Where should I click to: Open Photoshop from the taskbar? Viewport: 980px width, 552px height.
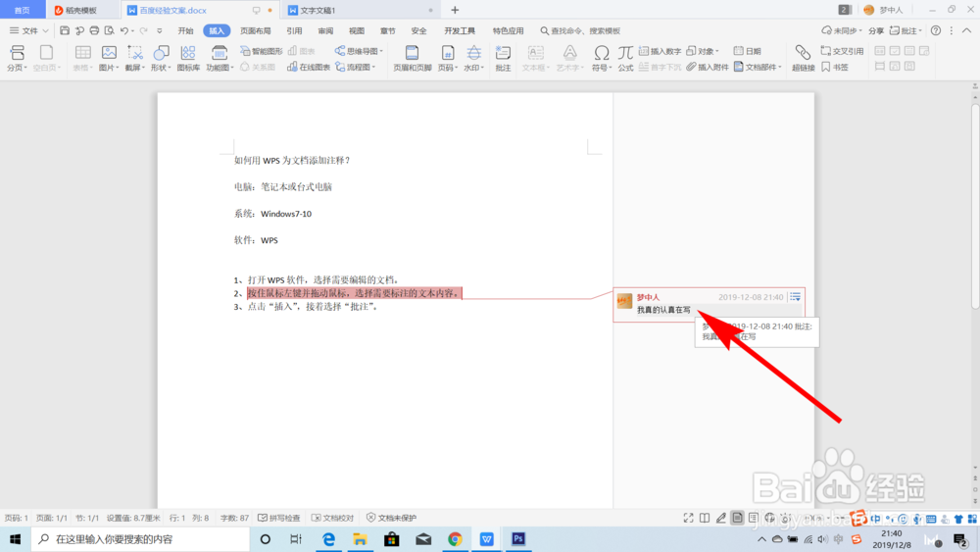click(518, 539)
